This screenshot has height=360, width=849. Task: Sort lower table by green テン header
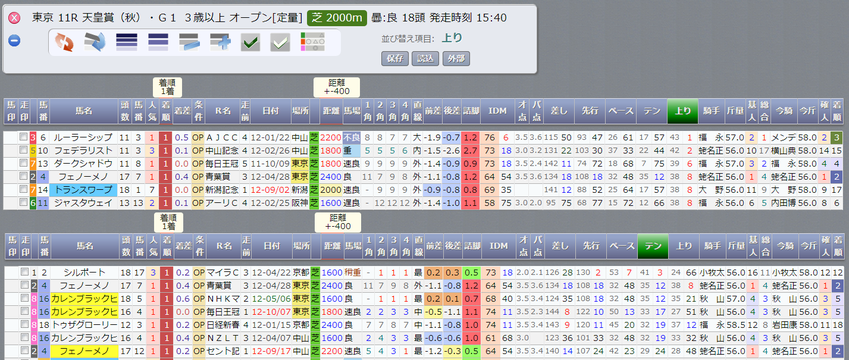pos(652,246)
